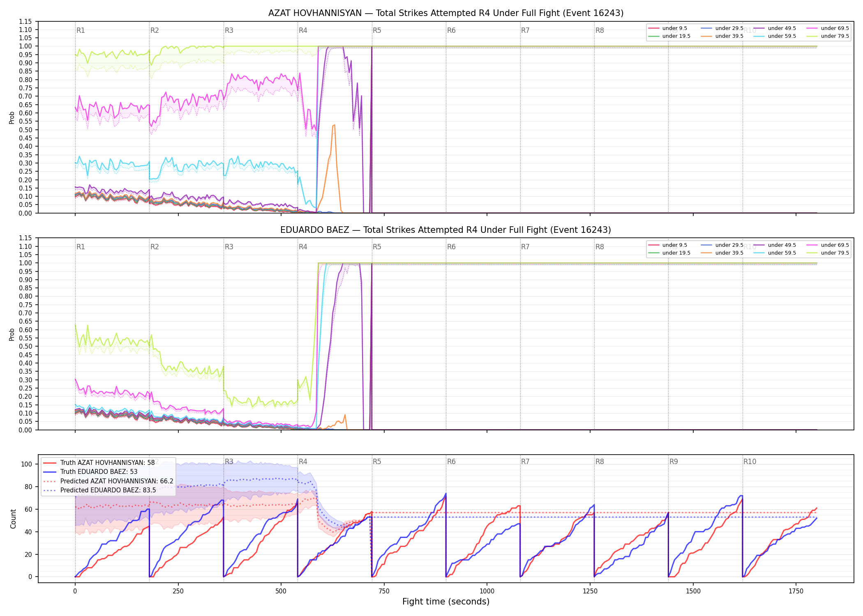
Task: Click the R4 round marker in top chart
Action: click(x=303, y=30)
